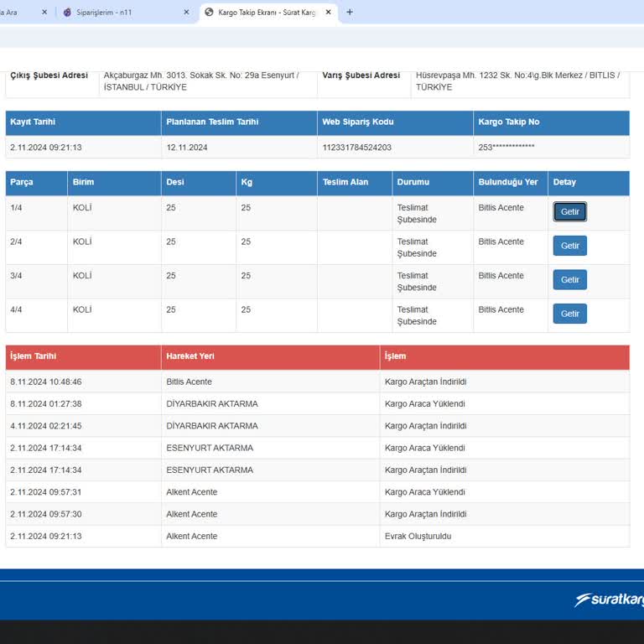Click the İşlem Tarihi column header
644x644 pixels.
[34, 356]
